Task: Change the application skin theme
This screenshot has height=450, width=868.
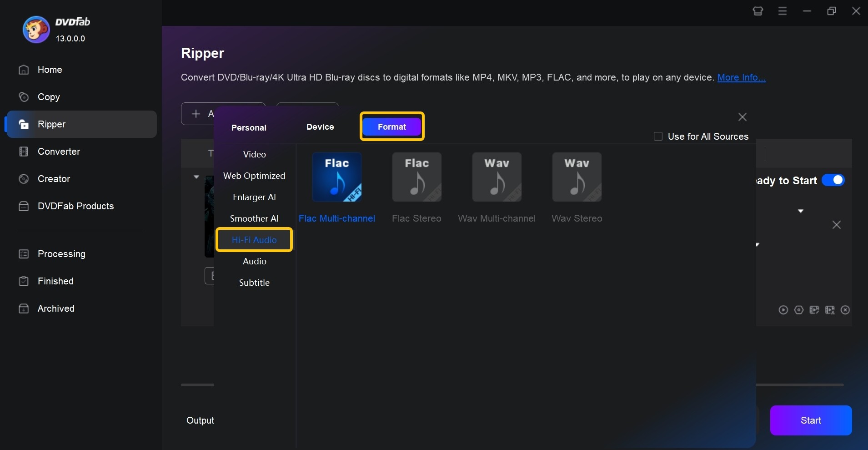Action: pyautogui.click(x=758, y=11)
